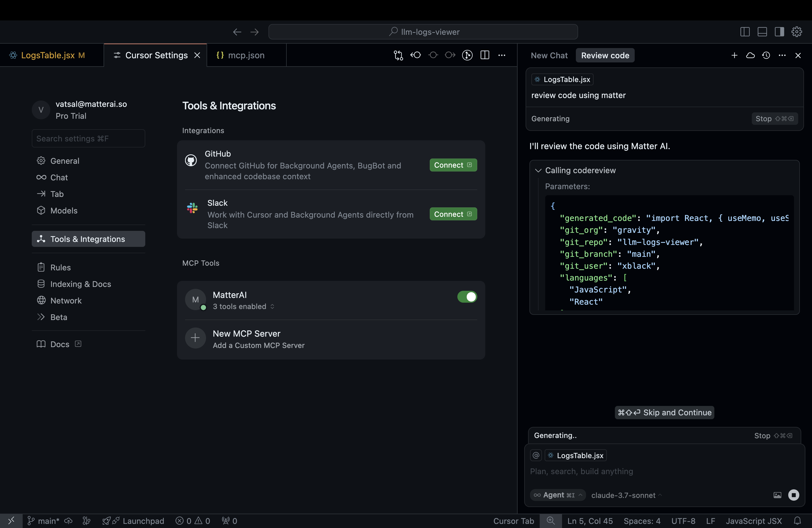This screenshot has width=812, height=528.
Task: Open the Models settings section
Action: [64, 210]
